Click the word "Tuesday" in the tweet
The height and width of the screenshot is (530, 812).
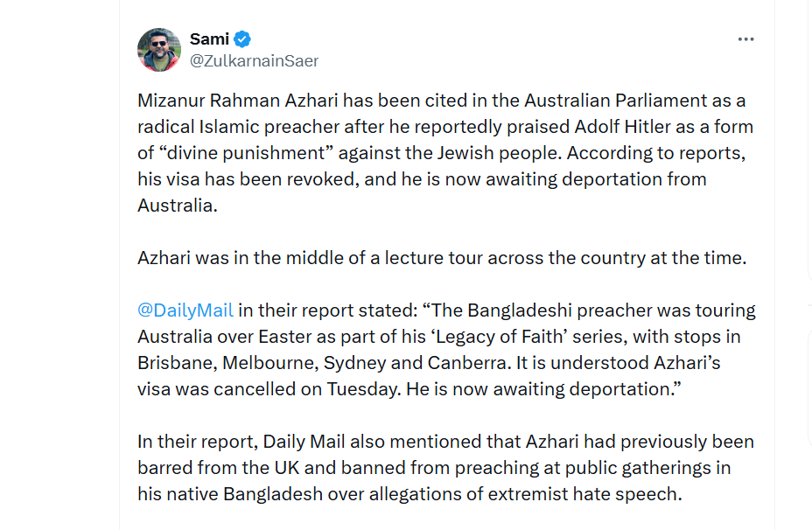point(363,389)
